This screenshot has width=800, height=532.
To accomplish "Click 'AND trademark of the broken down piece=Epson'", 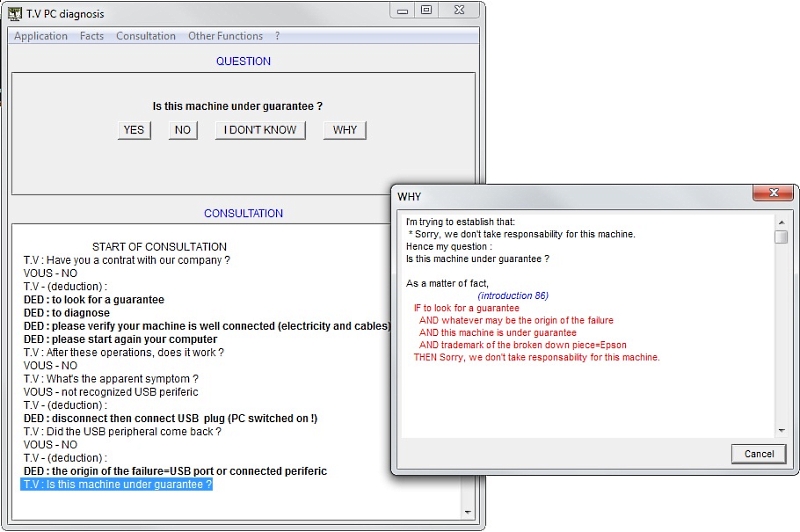I will pos(522,345).
